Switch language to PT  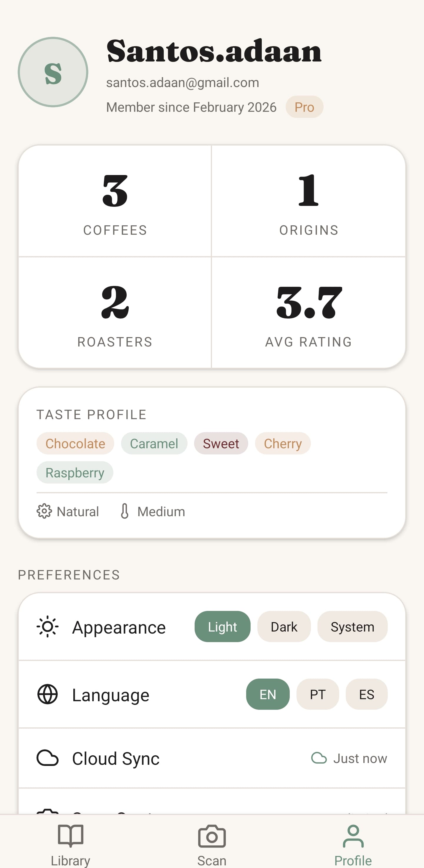[x=317, y=694]
